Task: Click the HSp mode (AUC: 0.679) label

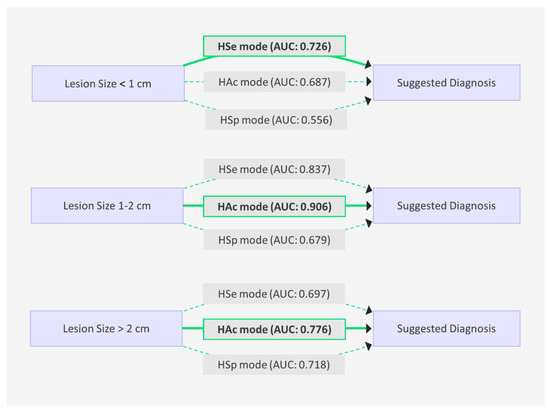Action: point(274,240)
